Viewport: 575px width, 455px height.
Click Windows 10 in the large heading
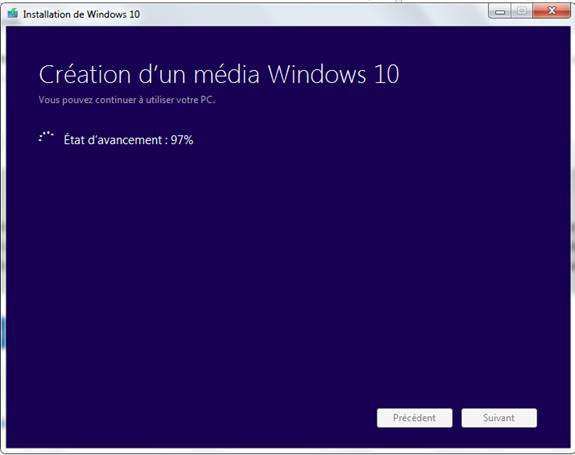click(333, 74)
